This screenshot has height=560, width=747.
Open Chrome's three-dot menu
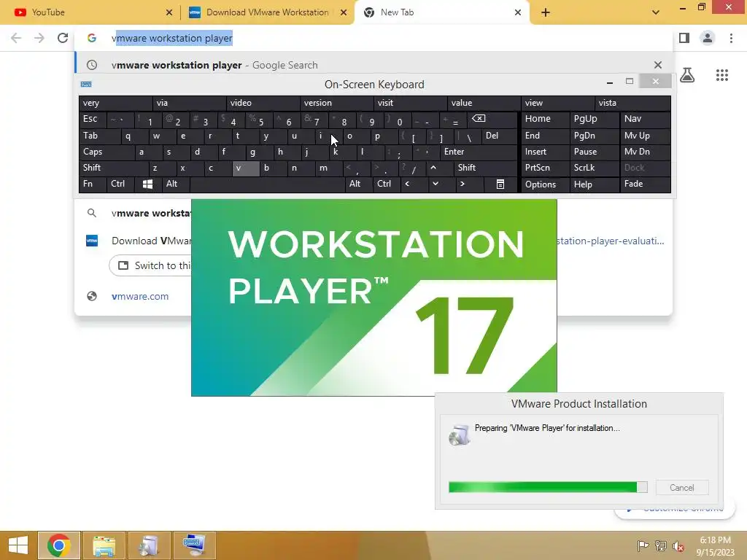click(731, 38)
